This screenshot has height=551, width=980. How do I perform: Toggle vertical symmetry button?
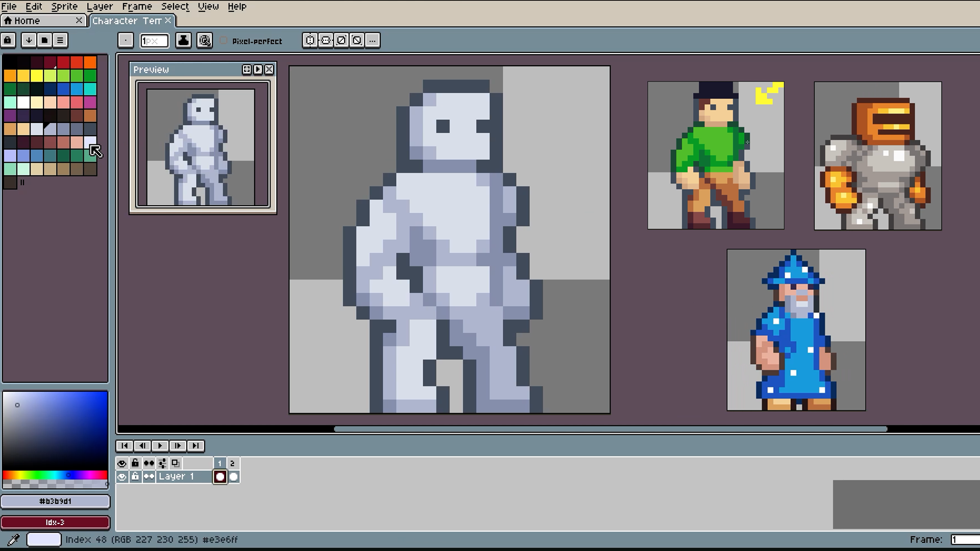(x=326, y=40)
